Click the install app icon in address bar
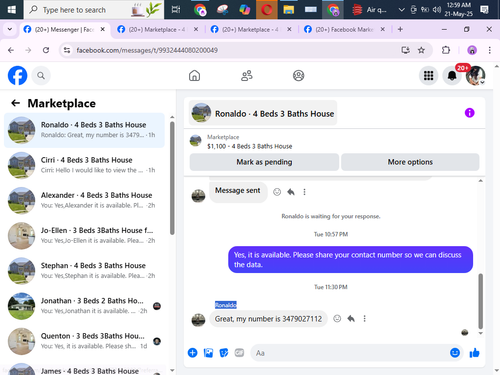Image resolution: width=500 pixels, height=375 pixels. (405, 50)
